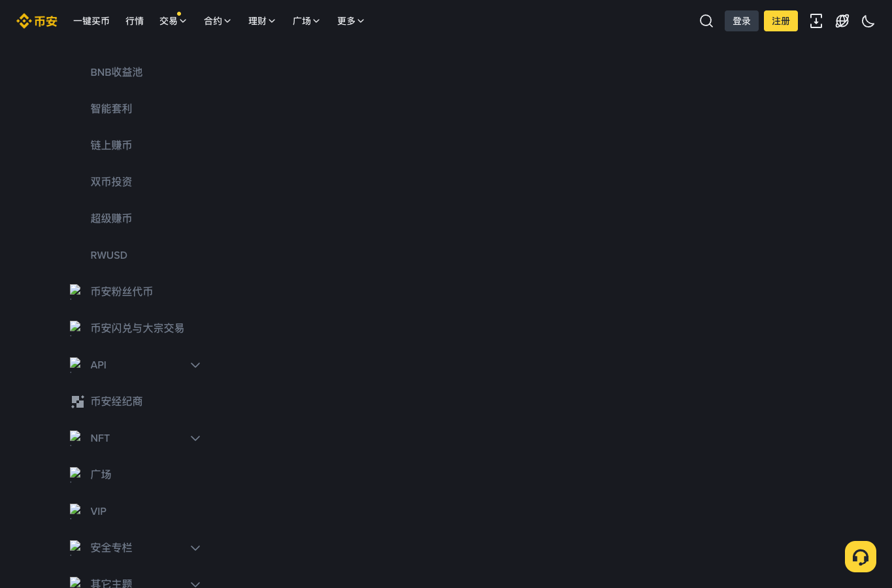The height and width of the screenshot is (588, 892).
Task: Open the 交易 dropdown in navbar
Action: pos(173,21)
